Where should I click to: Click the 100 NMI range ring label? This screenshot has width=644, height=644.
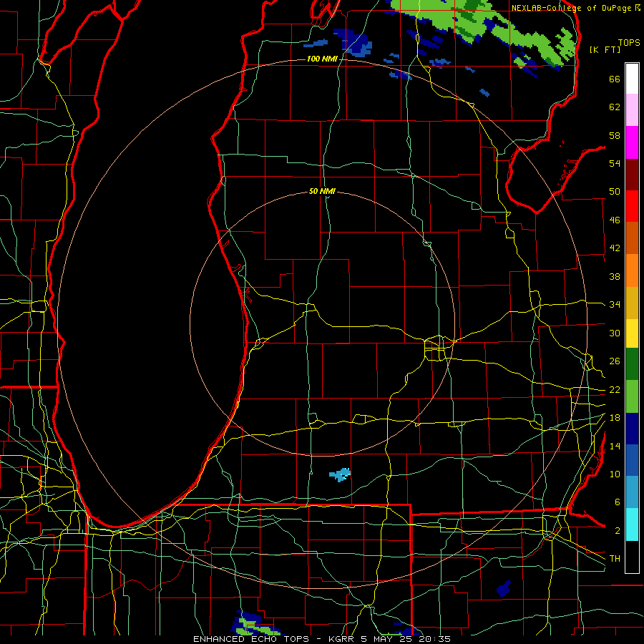[322, 59]
